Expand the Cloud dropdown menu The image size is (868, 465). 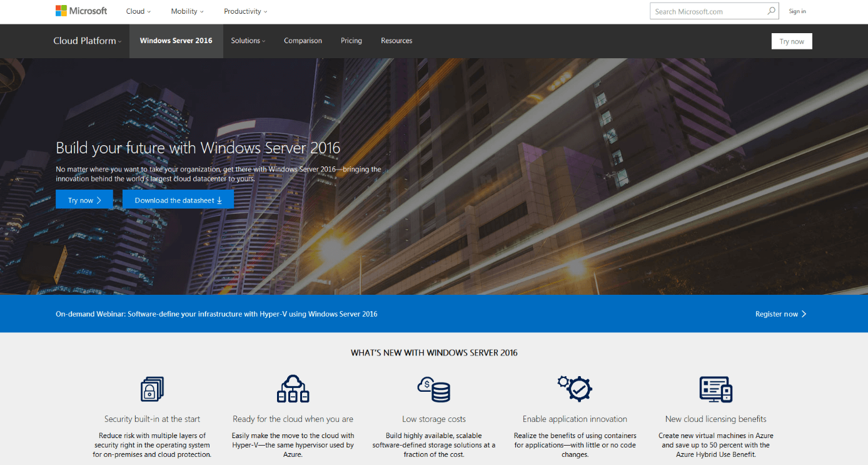click(x=138, y=11)
